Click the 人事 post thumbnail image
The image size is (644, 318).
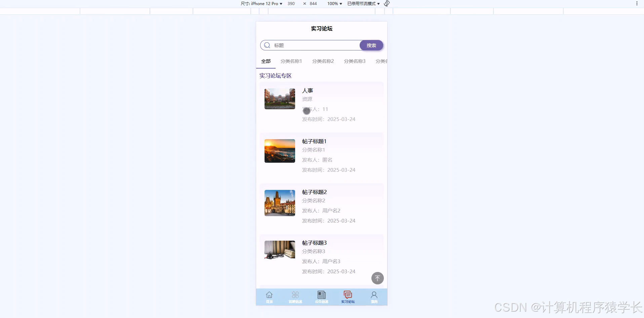tap(279, 98)
